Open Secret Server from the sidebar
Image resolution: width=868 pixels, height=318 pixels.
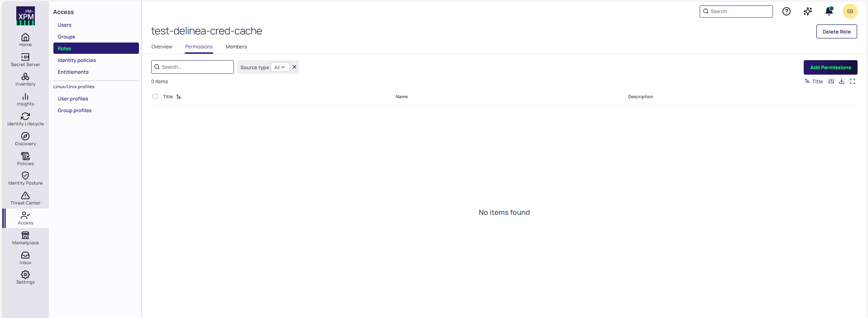[25, 60]
